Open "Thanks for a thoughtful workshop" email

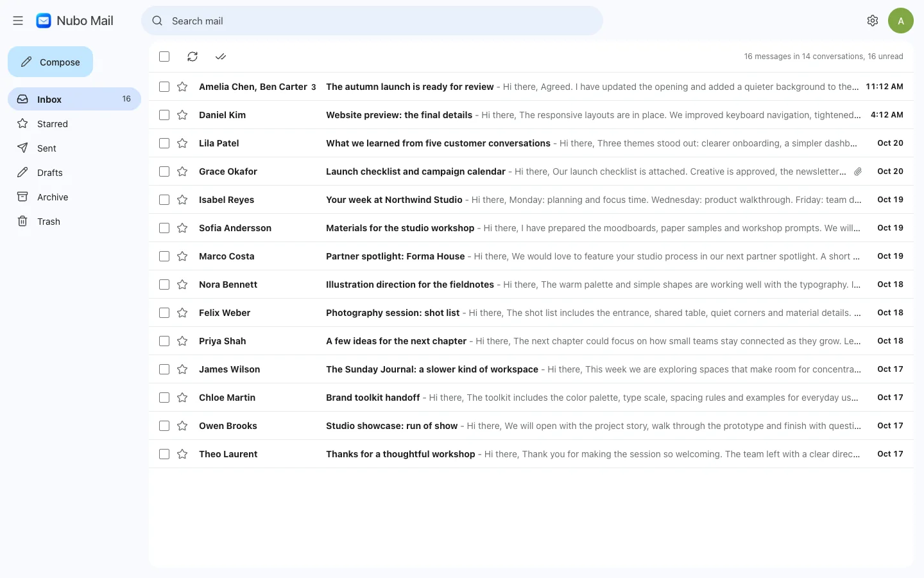(x=531, y=454)
